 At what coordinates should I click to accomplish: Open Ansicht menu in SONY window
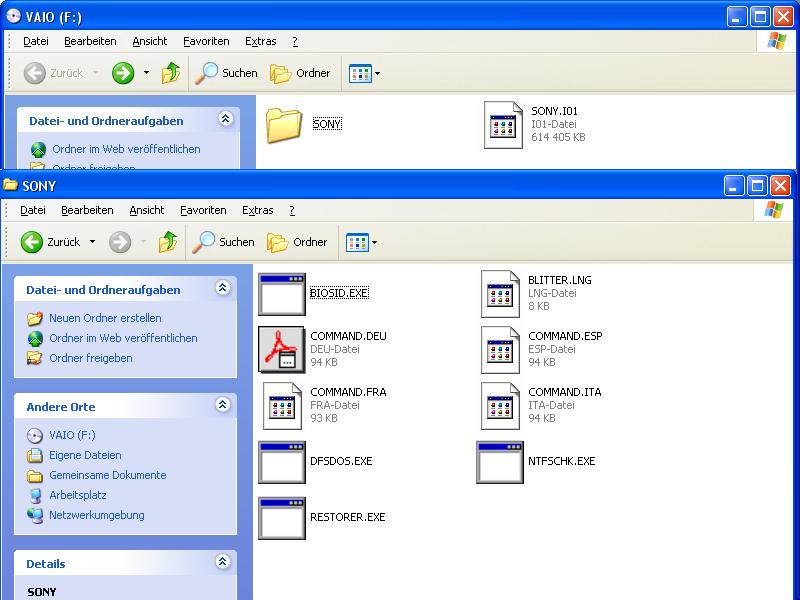click(x=147, y=210)
